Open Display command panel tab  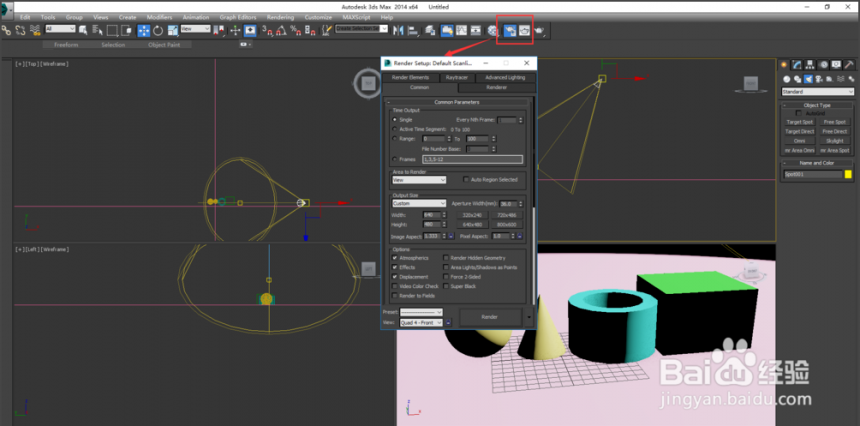pyautogui.click(x=836, y=65)
